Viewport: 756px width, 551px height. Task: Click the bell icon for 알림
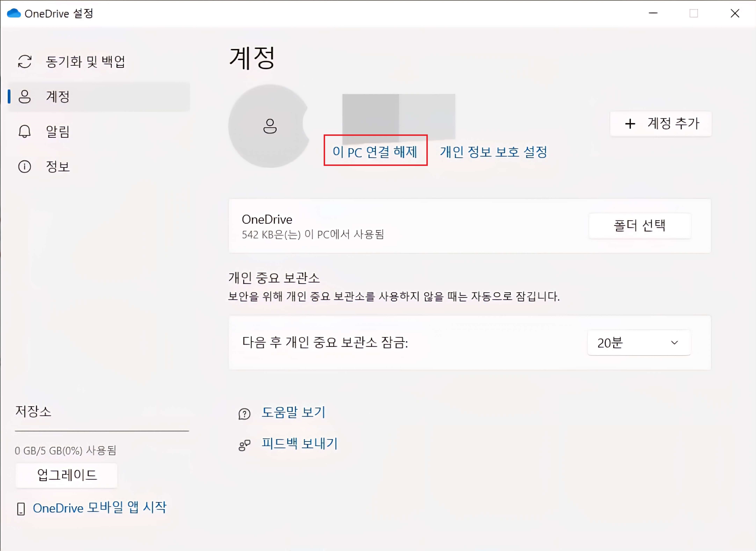[x=24, y=131]
